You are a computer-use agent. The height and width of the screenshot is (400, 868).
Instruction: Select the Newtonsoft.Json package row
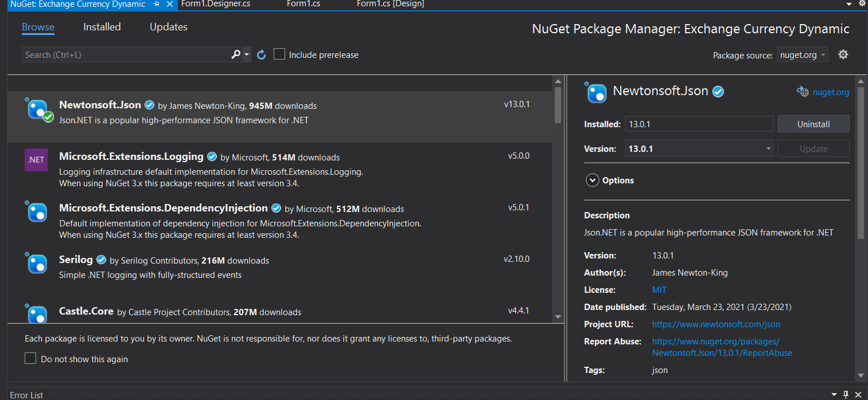click(279, 117)
